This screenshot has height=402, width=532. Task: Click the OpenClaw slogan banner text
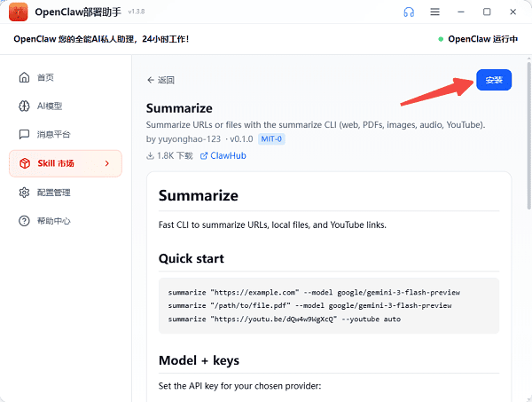coord(101,39)
